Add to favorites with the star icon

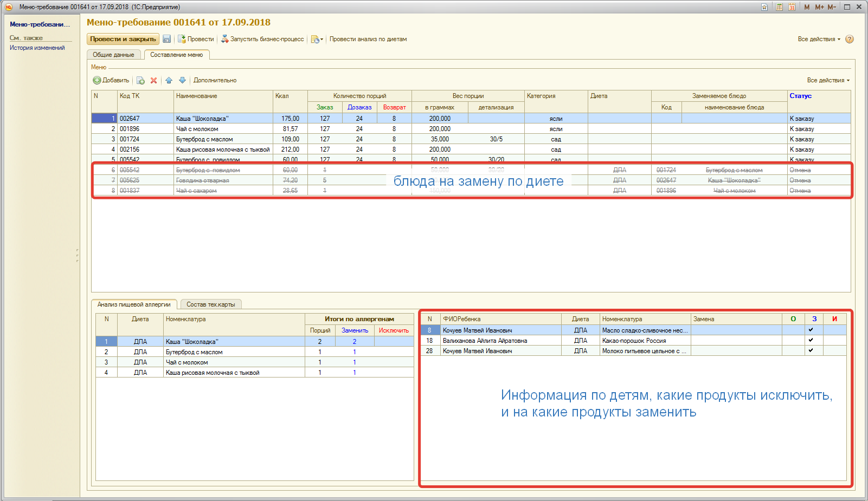(764, 7)
